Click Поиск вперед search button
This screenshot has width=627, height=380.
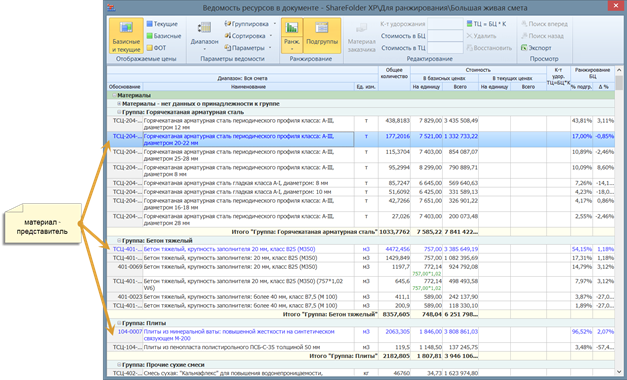(544, 24)
